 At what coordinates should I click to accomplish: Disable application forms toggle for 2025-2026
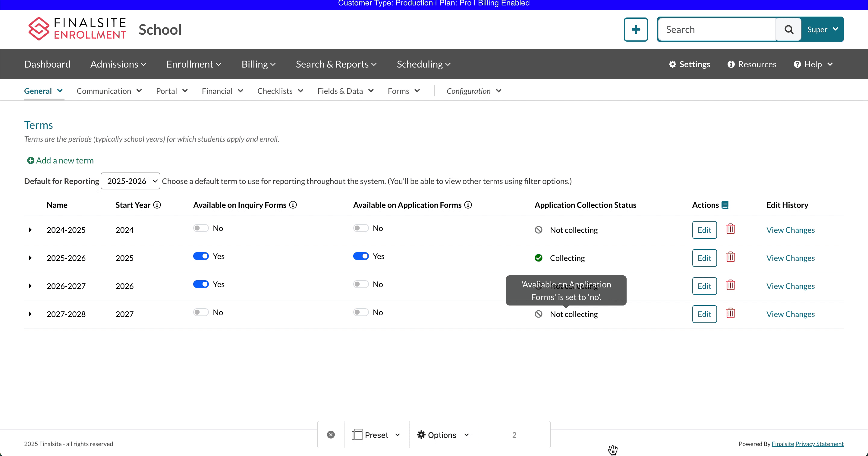click(x=360, y=256)
